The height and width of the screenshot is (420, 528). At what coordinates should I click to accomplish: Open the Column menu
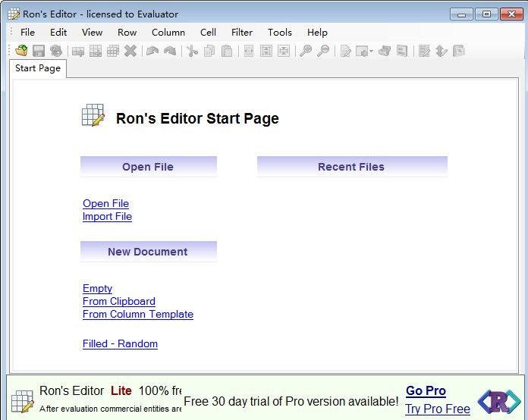pos(168,32)
